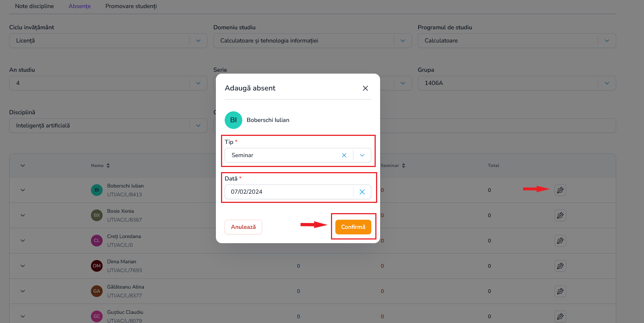644x323 pixels.
Task: Clear the date 07/02/2024 with X icon
Action: (362, 192)
